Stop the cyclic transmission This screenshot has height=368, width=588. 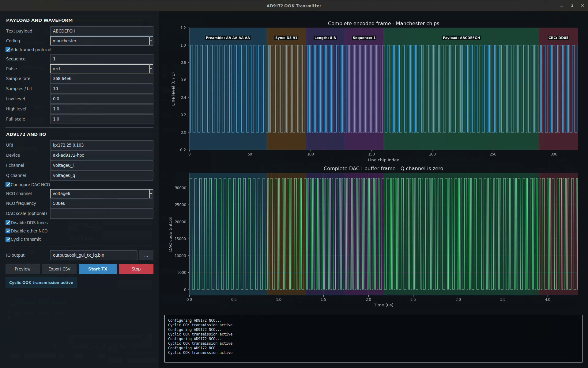point(136,269)
